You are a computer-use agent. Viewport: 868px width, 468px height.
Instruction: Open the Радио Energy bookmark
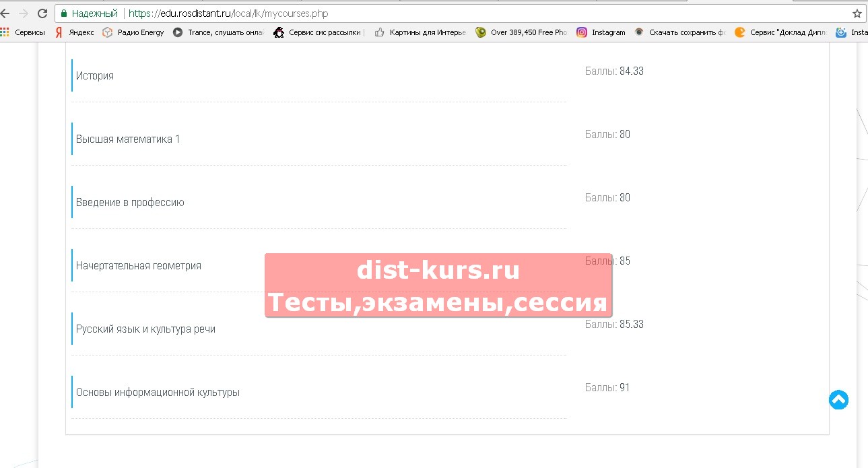tap(133, 32)
